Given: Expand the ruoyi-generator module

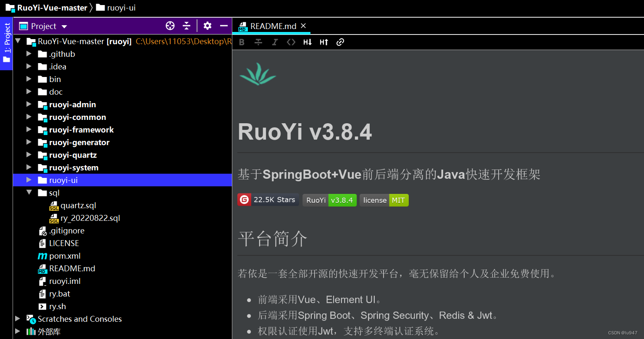Looking at the screenshot, I should click(x=29, y=142).
